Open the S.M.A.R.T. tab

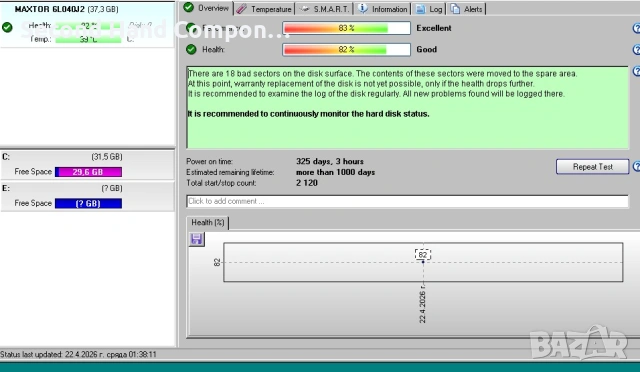324,9
